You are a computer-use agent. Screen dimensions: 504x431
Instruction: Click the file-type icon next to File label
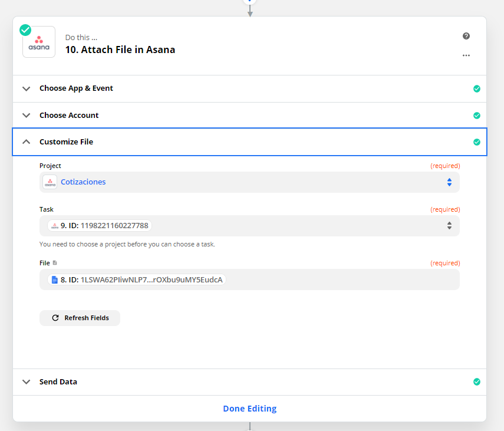click(x=55, y=263)
